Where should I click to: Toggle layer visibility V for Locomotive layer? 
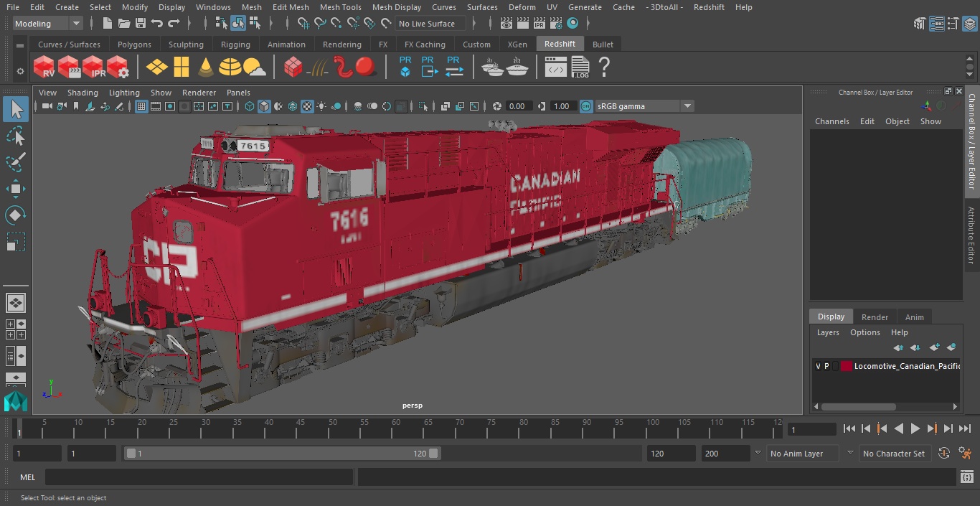click(x=818, y=366)
